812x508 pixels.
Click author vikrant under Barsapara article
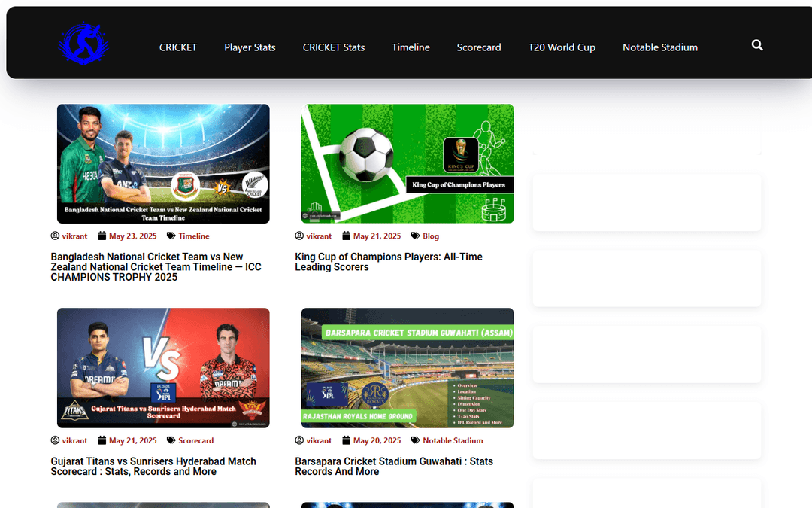pos(319,440)
